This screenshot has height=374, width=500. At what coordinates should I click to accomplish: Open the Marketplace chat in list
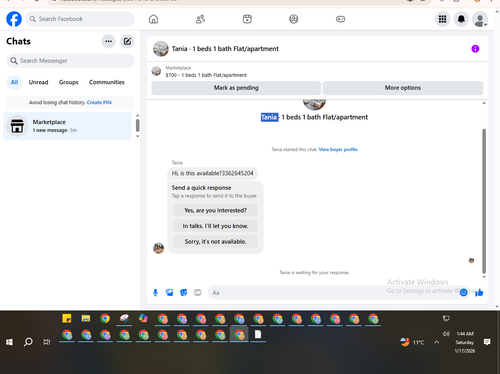coord(67,126)
